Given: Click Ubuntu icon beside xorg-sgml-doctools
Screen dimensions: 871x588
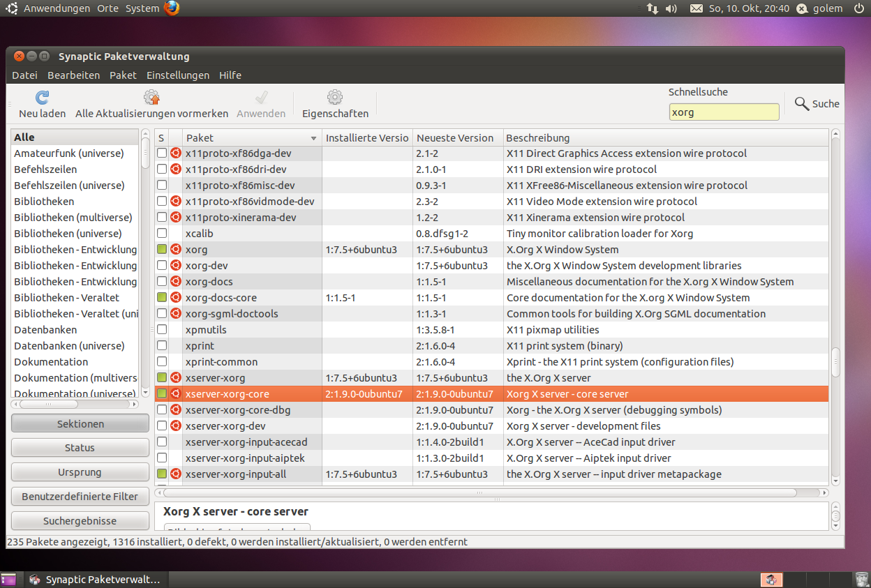Looking at the screenshot, I should (x=176, y=314).
